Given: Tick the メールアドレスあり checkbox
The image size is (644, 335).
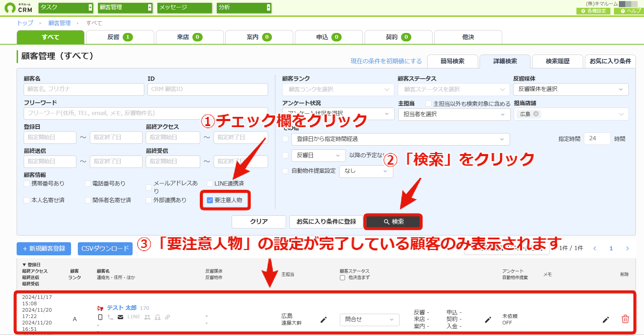Looking at the screenshot, I should [149, 187].
